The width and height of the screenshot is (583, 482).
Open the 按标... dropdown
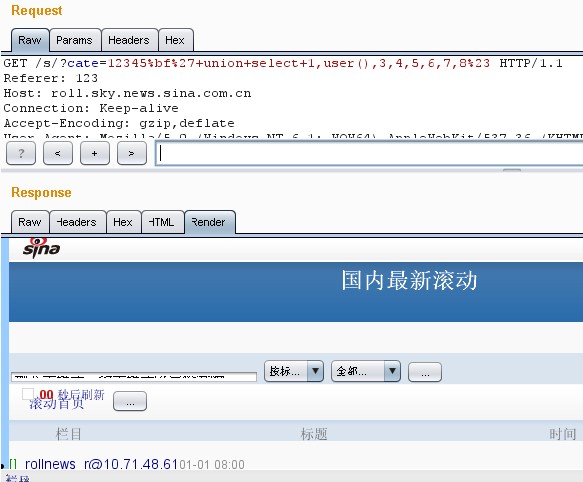[x=294, y=371]
